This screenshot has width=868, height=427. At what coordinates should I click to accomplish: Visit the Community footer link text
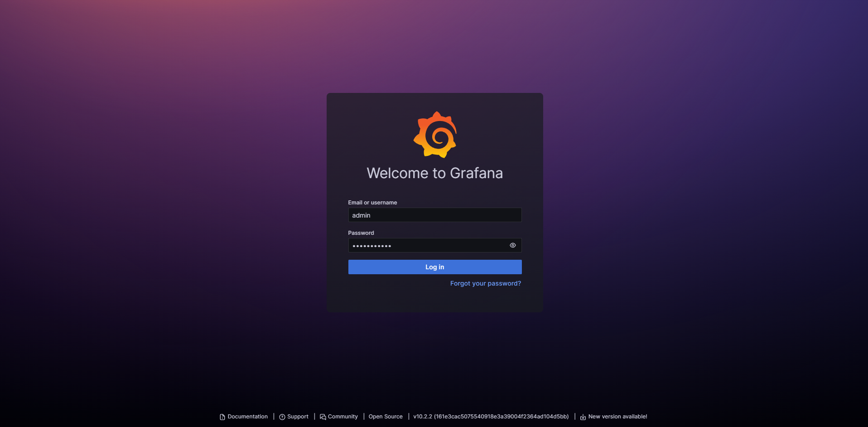(x=342, y=417)
